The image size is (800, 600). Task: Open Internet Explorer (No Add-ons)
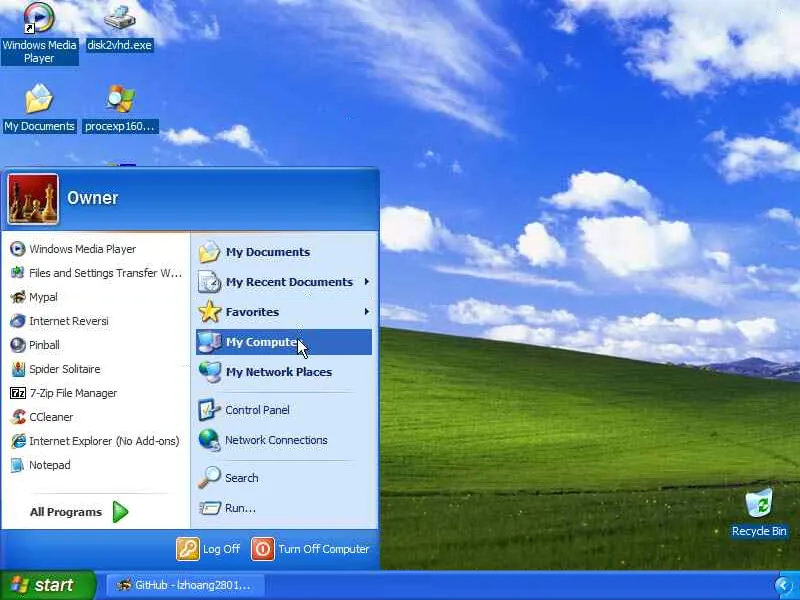[x=95, y=441]
